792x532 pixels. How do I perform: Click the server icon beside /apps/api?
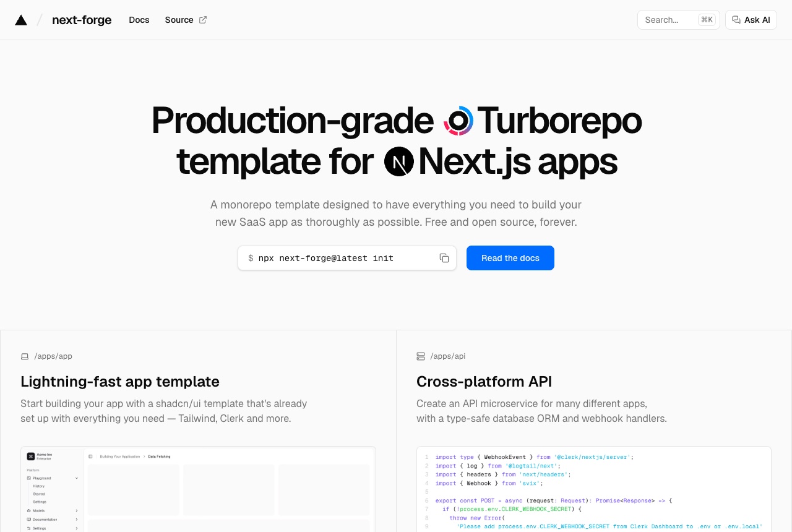(421, 356)
